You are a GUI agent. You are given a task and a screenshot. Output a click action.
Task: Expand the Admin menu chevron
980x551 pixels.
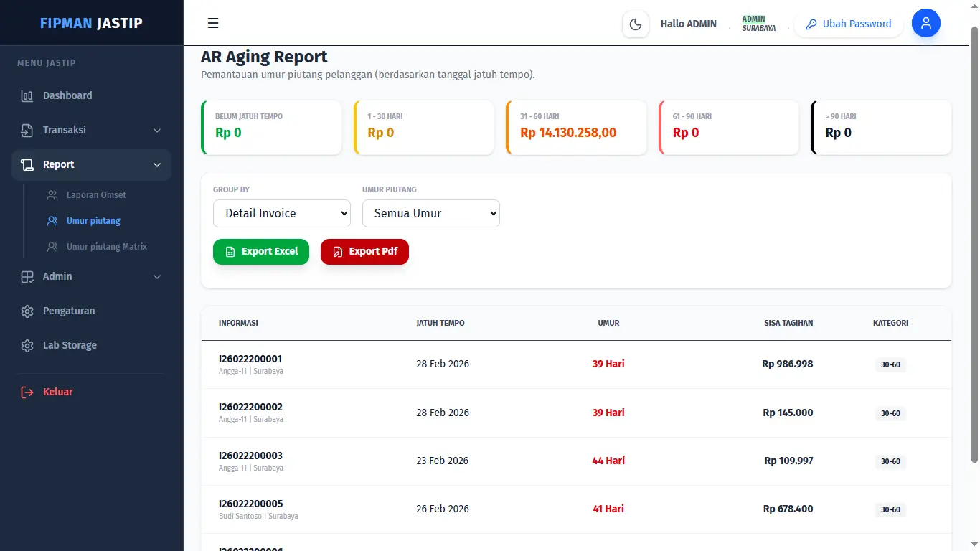(x=157, y=276)
